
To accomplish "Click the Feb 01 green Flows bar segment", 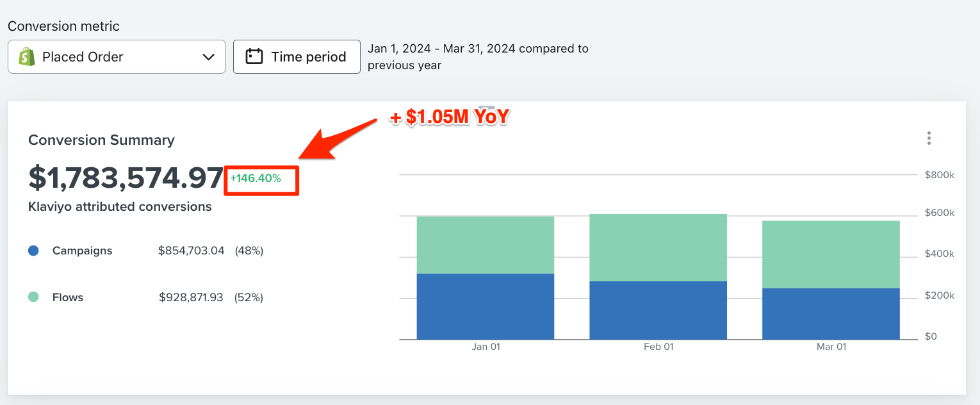I will tap(658, 247).
